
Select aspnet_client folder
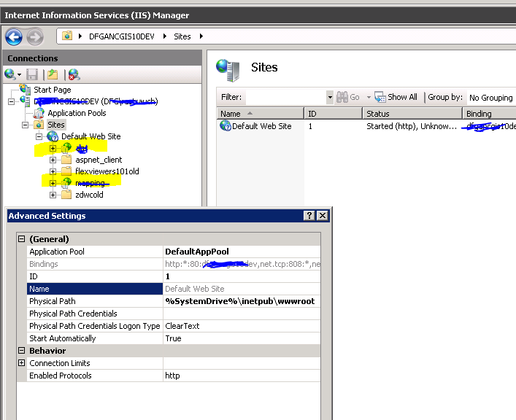coord(99,160)
